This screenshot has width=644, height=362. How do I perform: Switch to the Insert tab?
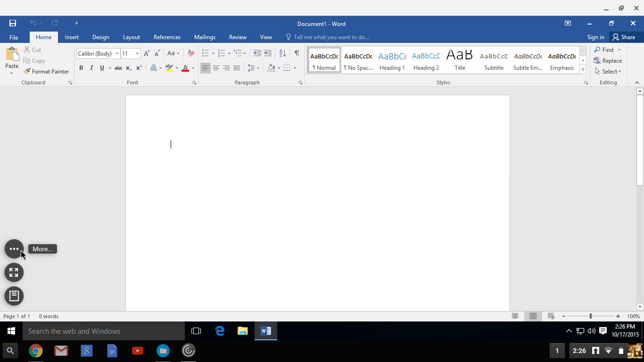72,37
